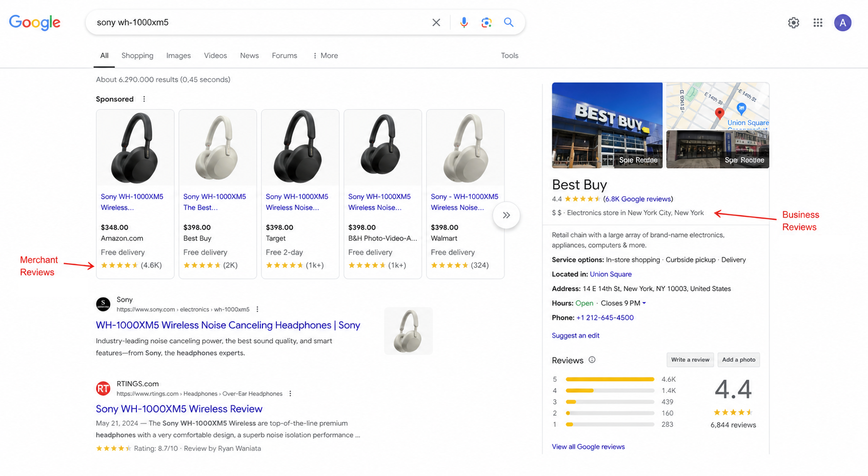Image resolution: width=868 pixels, height=476 pixels.
Task: Open 6.8K Google reviews link
Action: [638, 199]
